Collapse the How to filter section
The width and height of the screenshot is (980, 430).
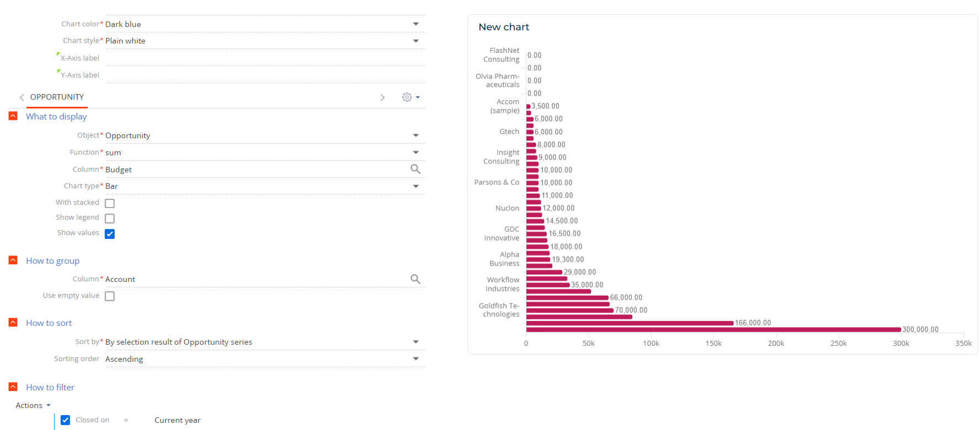13,387
